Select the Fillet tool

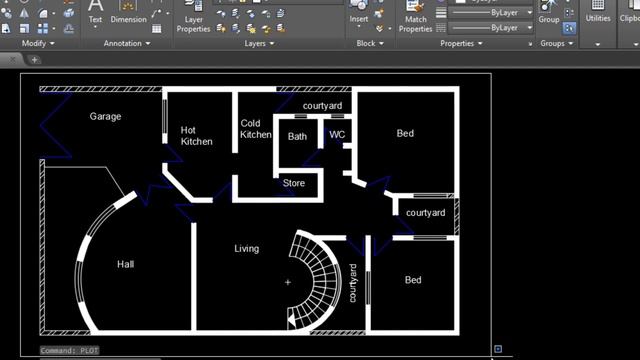tap(42, 13)
